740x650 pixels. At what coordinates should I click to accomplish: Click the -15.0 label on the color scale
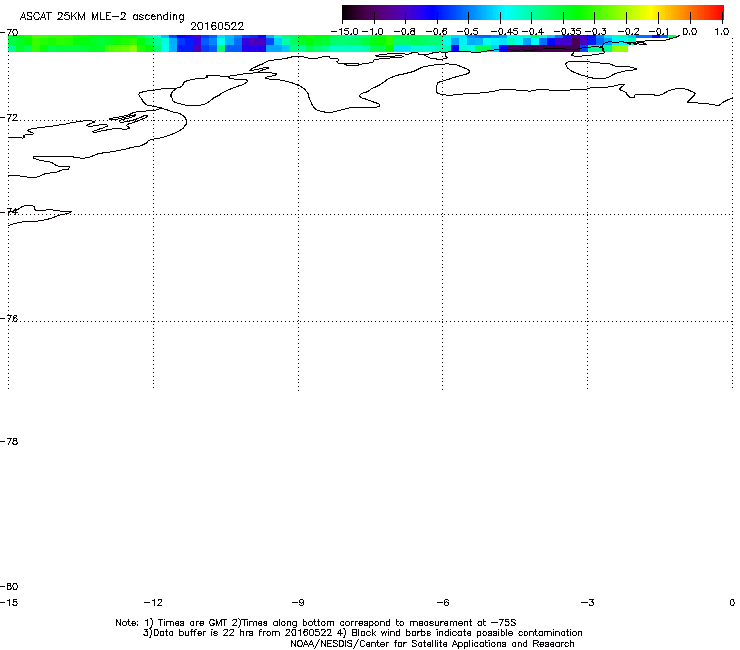[345, 32]
